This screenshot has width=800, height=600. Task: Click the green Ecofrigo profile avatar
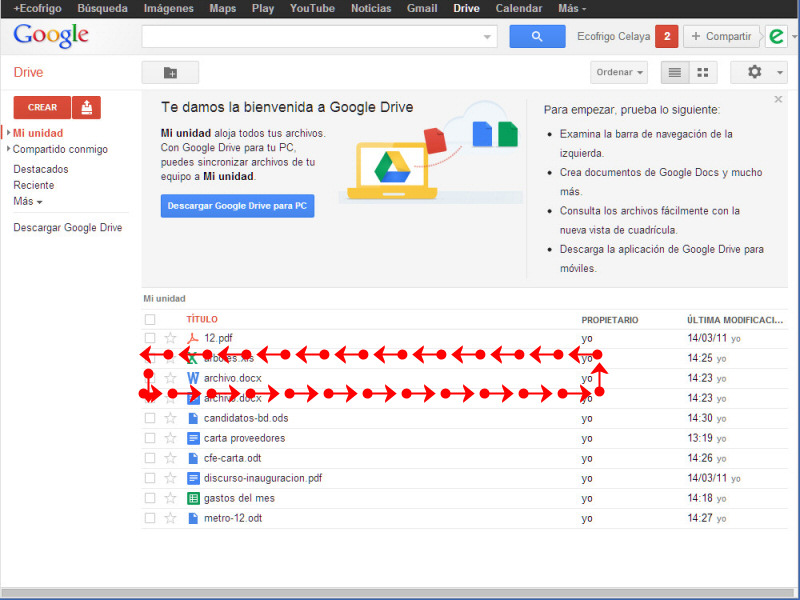776,36
